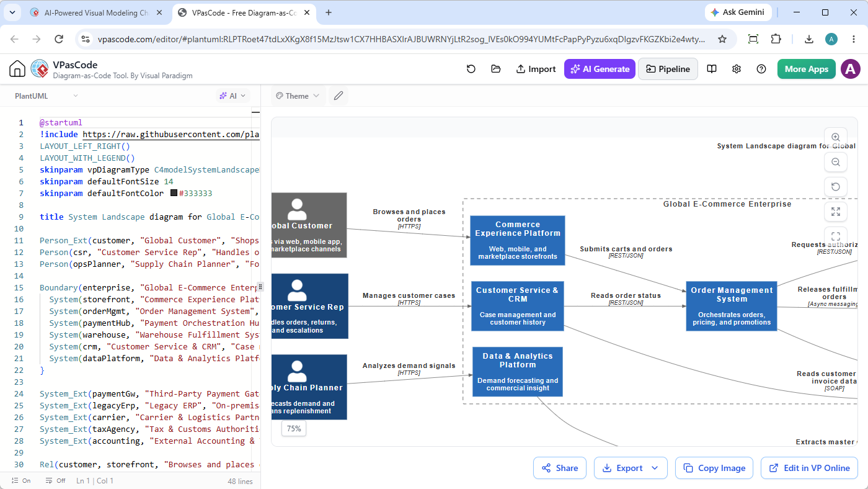Click the screenshot capture browser icon
This screenshot has height=489, width=868.
click(753, 39)
